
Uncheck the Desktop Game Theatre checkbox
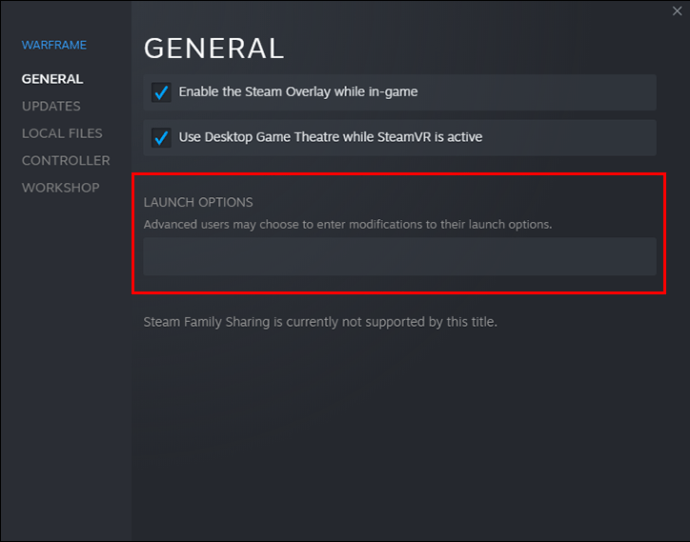[x=161, y=137]
